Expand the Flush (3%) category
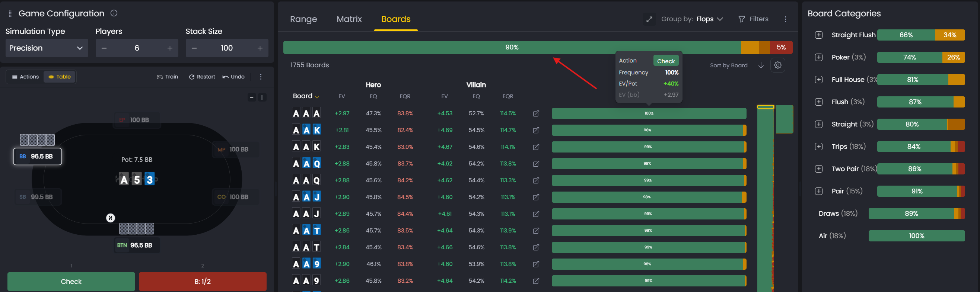This screenshot has height=292, width=980. 819,102
